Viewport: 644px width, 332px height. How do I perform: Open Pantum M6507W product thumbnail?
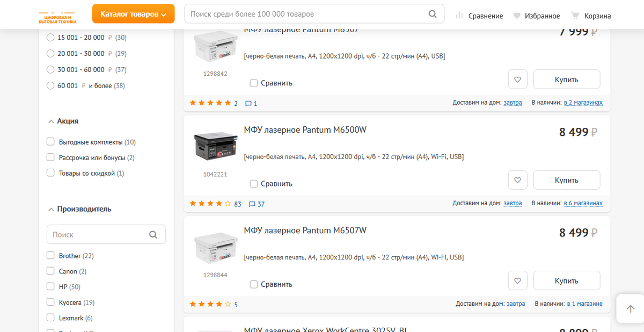215,247
